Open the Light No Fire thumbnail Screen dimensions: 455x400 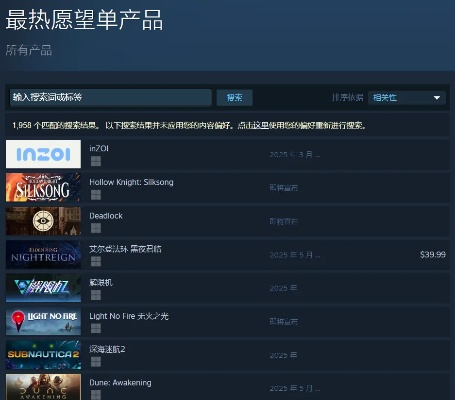click(x=43, y=321)
